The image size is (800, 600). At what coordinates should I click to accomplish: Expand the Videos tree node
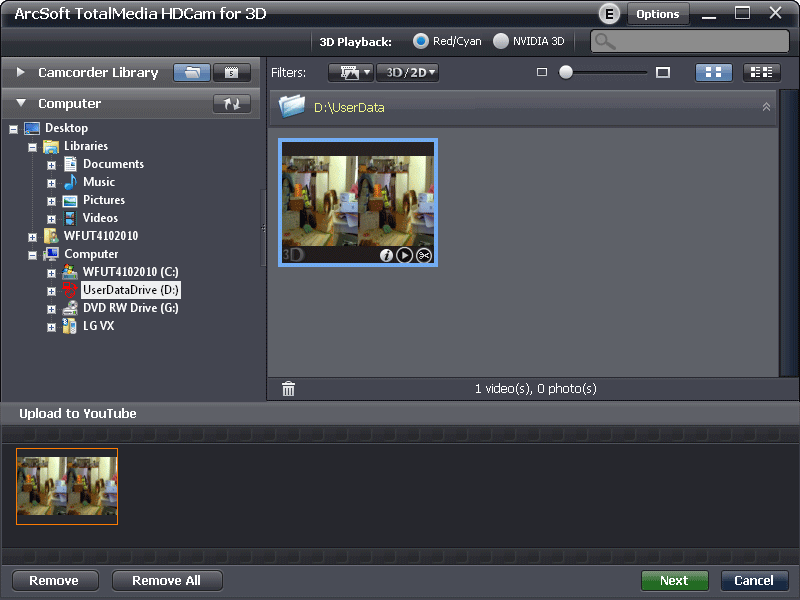coord(51,219)
